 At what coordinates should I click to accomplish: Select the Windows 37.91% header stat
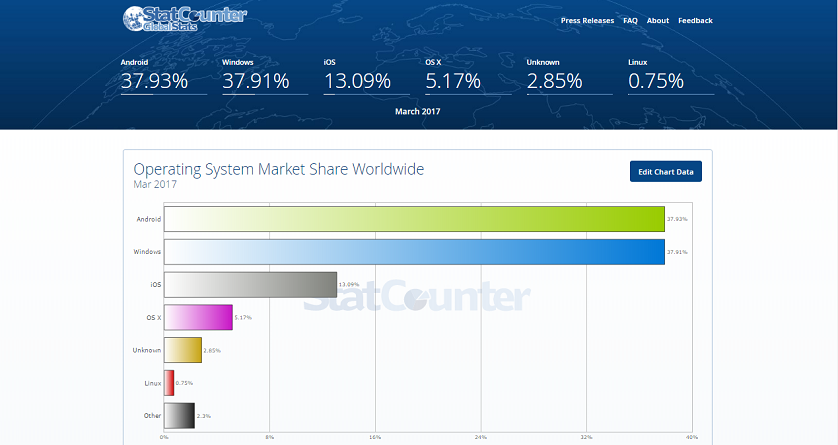click(265, 76)
